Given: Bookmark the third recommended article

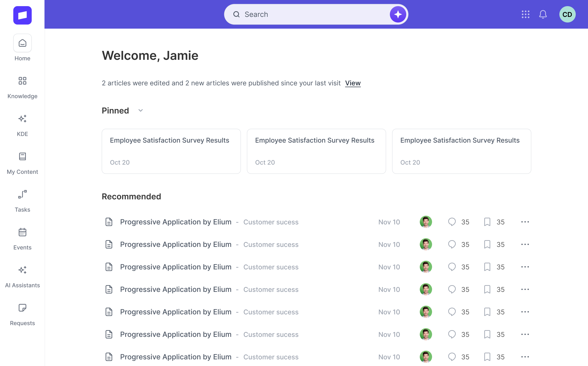Looking at the screenshot, I should [x=487, y=267].
